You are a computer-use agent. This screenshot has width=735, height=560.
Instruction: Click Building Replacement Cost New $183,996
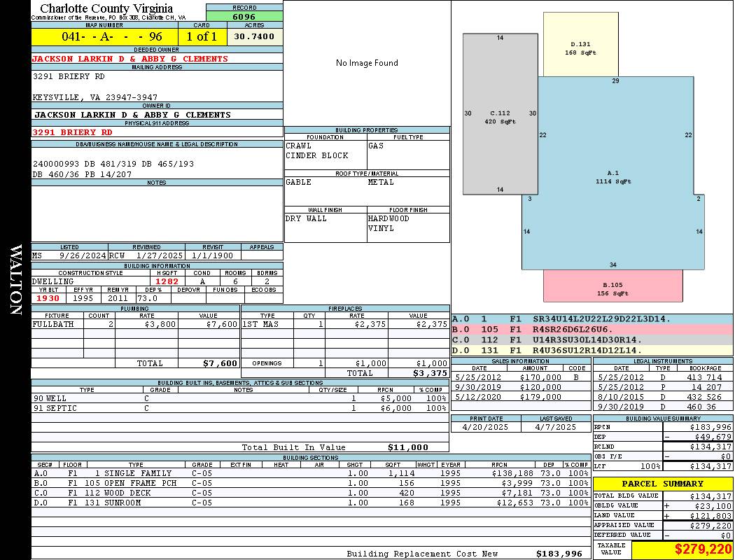pos(559,554)
